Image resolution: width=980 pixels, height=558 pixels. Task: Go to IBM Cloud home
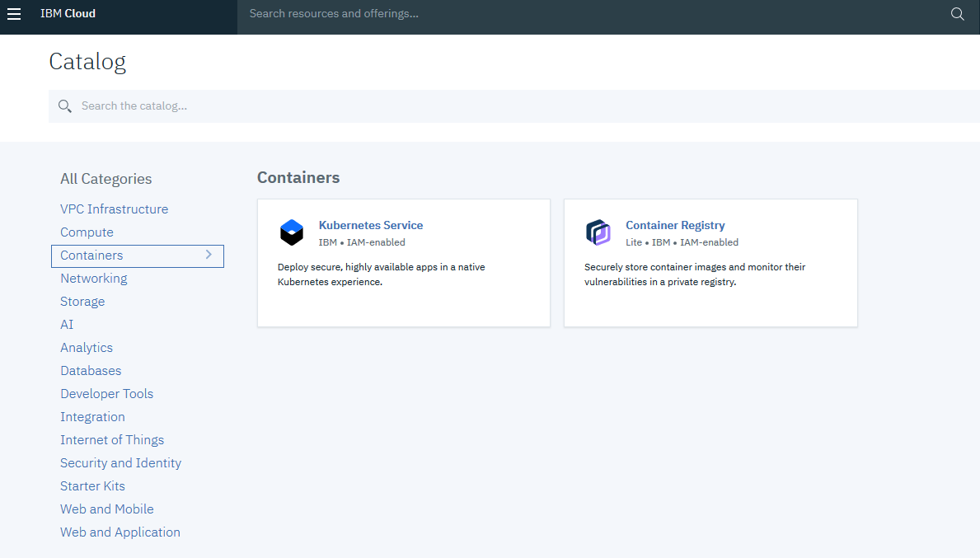(x=68, y=14)
